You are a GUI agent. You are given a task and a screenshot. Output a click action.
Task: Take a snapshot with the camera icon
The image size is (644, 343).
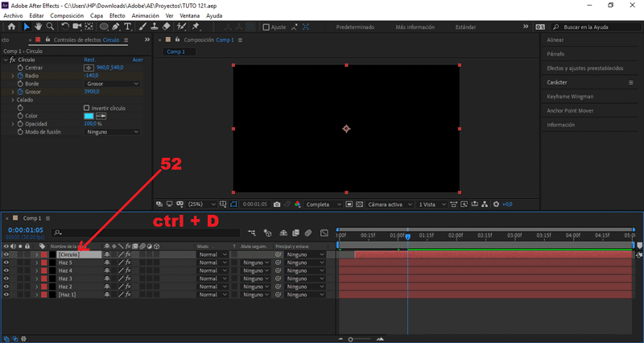[x=277, y=205]
